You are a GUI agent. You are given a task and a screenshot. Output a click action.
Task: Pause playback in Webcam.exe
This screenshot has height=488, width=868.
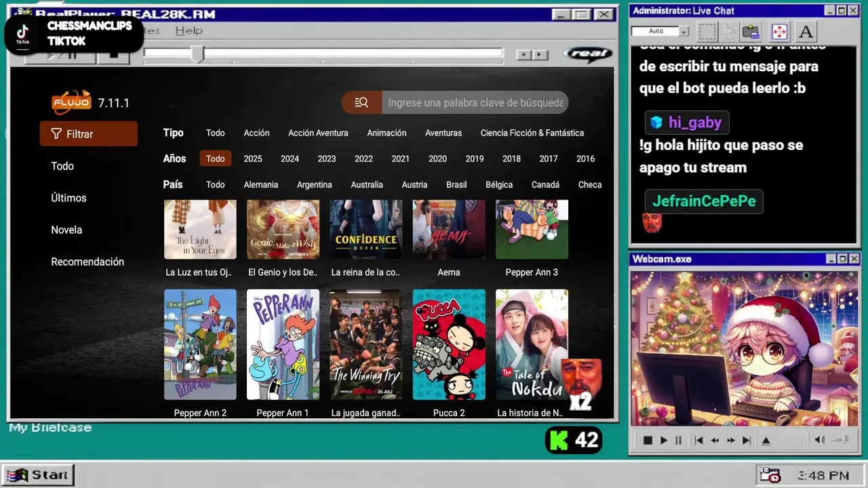click(678, 441)
